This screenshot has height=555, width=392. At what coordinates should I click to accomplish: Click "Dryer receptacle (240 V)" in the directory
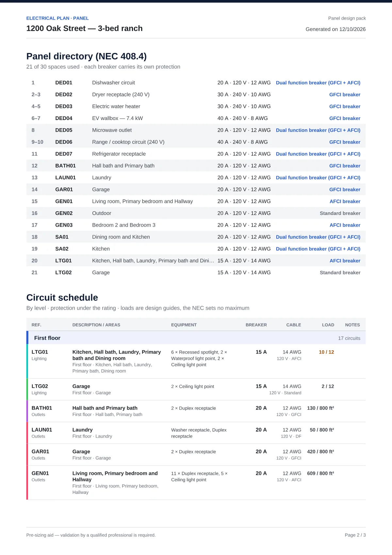point(121,95)
